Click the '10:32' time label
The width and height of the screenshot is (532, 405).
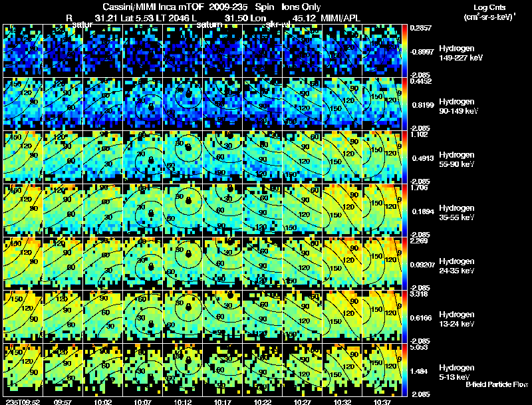tap(342, 402)
